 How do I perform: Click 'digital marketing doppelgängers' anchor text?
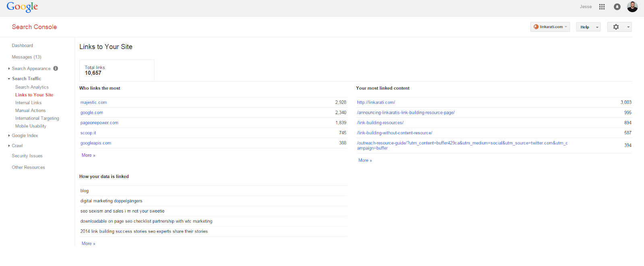(x=111, y=201)
